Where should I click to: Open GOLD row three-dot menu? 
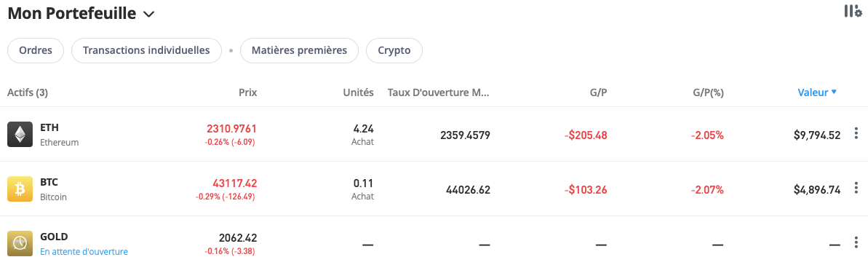pos(856,242)
